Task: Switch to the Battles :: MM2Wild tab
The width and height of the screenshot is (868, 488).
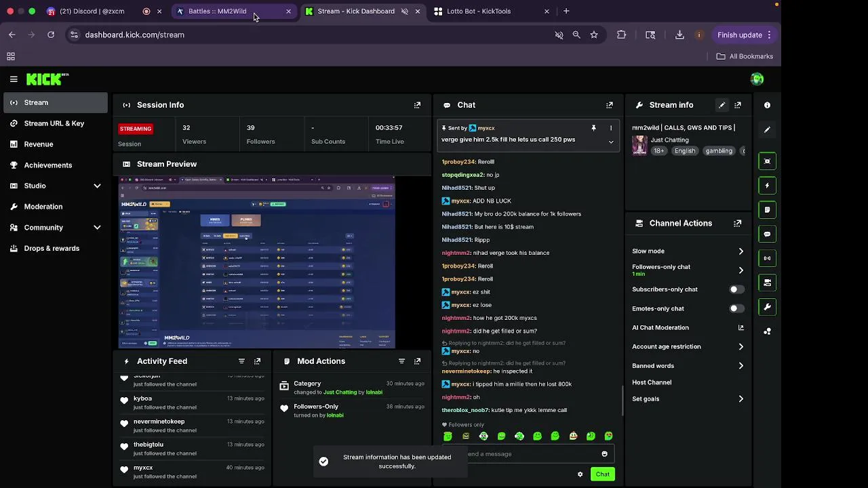Action: point(234,11)
